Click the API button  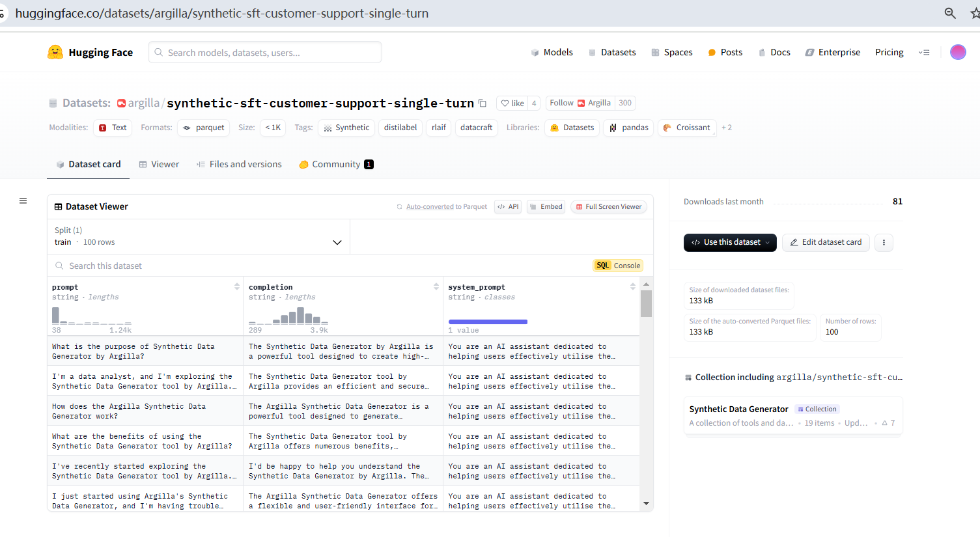pos(508,206)
